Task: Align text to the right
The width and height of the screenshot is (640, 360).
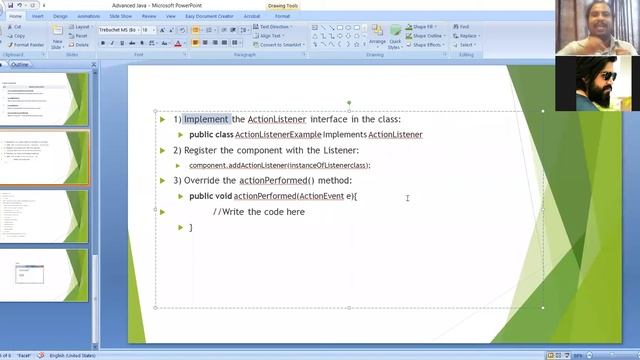Action: (215, 42)
